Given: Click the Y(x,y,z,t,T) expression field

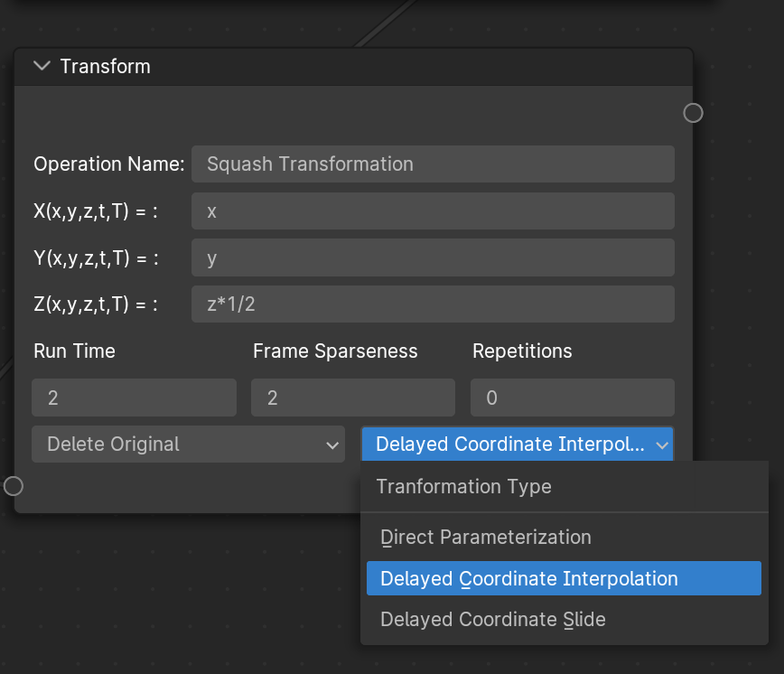Looking at the screenshot, I should (433, 258).
